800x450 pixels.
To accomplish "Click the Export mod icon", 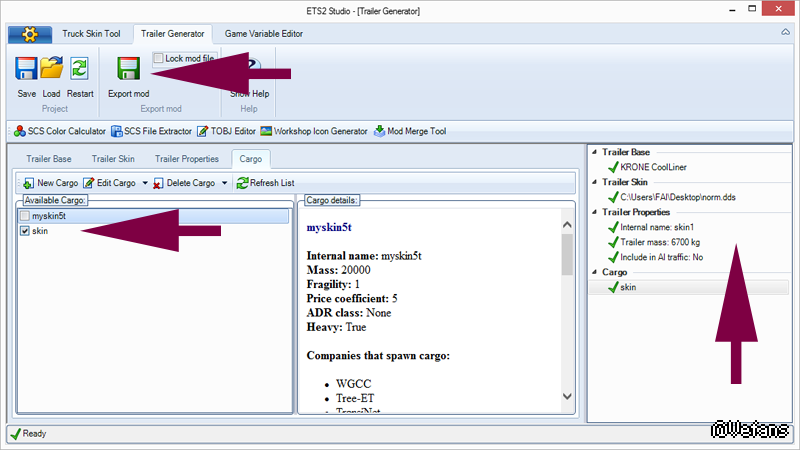I will click(x=128, y=69).
